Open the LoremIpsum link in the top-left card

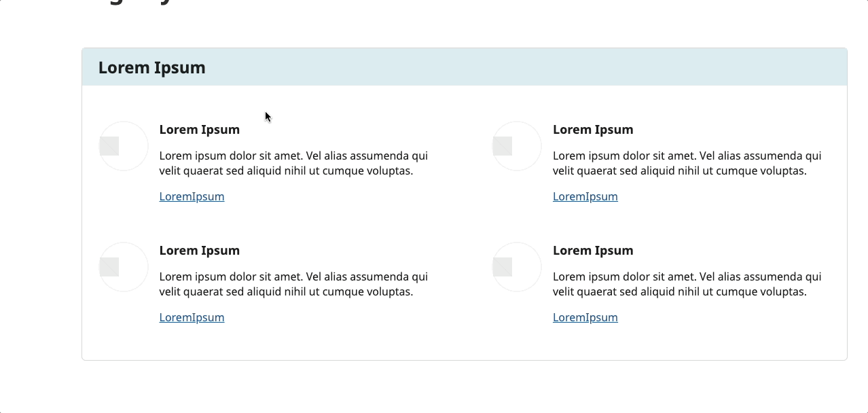coord(192,197)
